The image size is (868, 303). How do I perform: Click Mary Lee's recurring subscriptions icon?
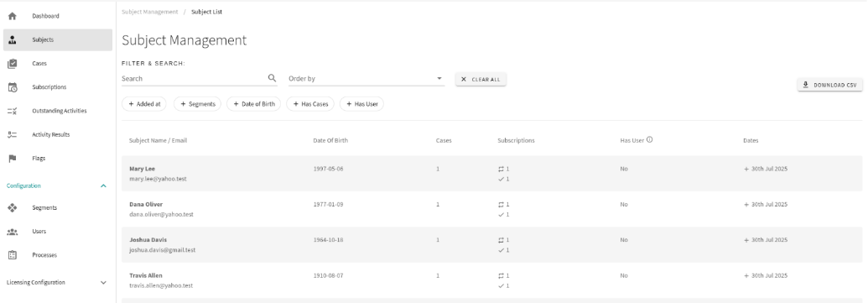[x=501, y=169]
